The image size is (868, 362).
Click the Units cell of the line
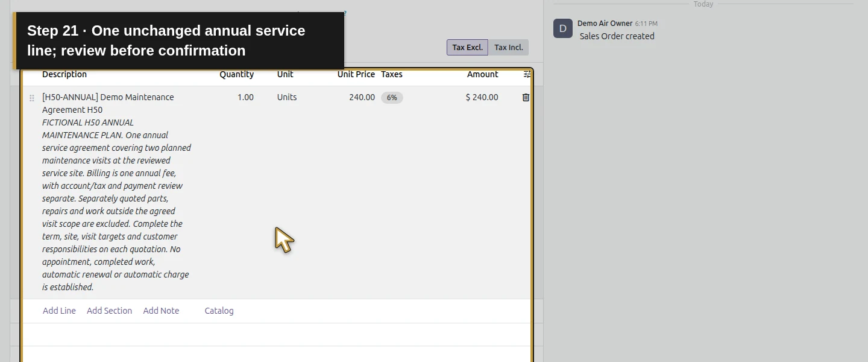coord(287,97)
